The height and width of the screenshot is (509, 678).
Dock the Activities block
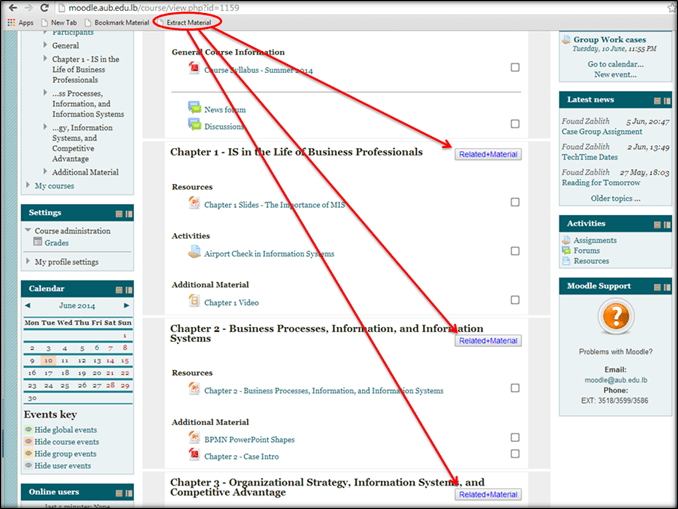coord(667,224)
